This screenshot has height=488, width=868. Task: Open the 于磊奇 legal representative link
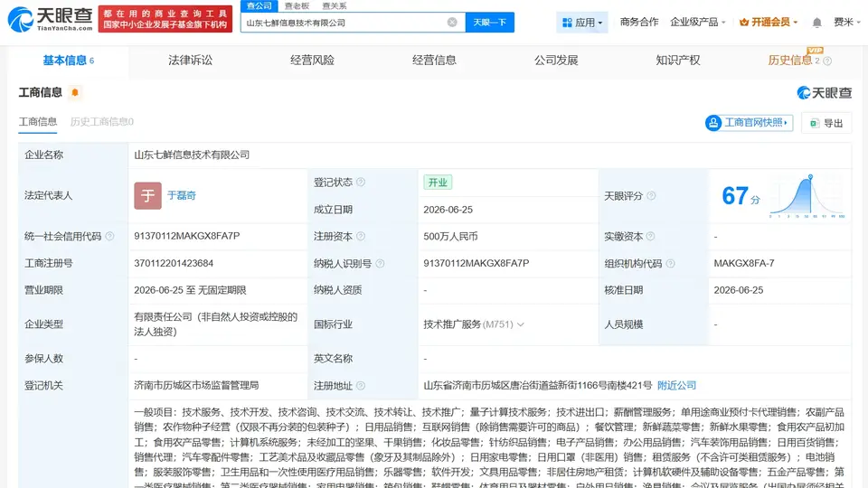[182, 195]
